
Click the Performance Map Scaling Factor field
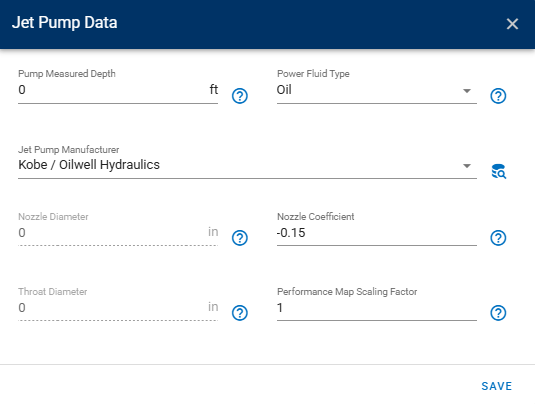377,308
